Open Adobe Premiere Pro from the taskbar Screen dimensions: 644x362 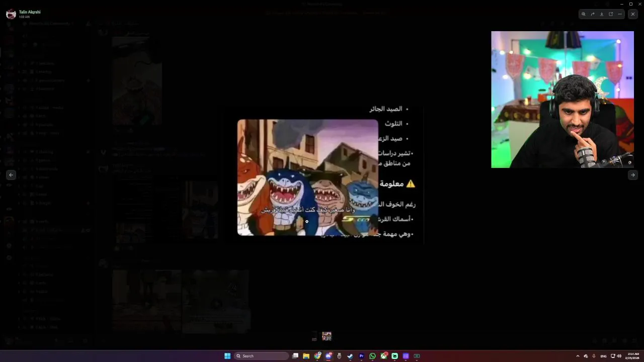361,356
